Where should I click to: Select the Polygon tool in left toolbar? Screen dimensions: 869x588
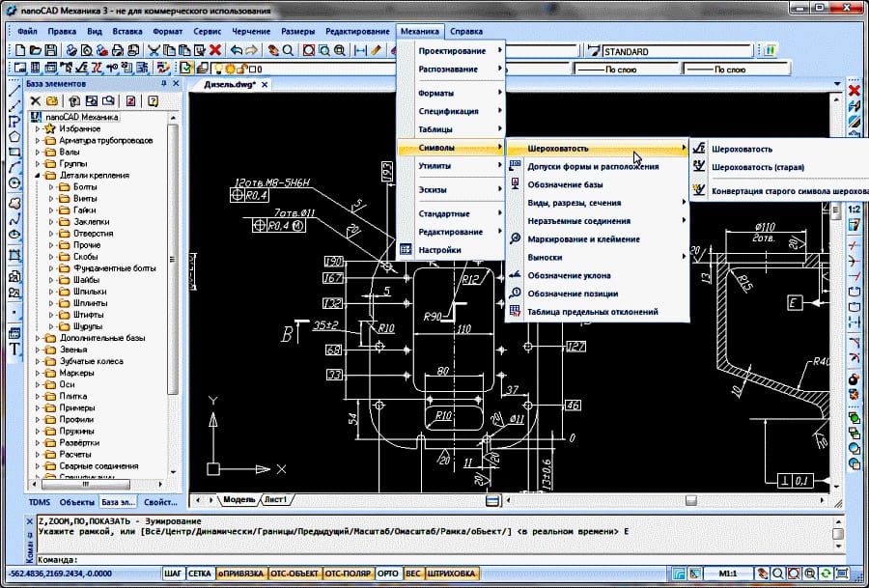click(x=14, y=136)
